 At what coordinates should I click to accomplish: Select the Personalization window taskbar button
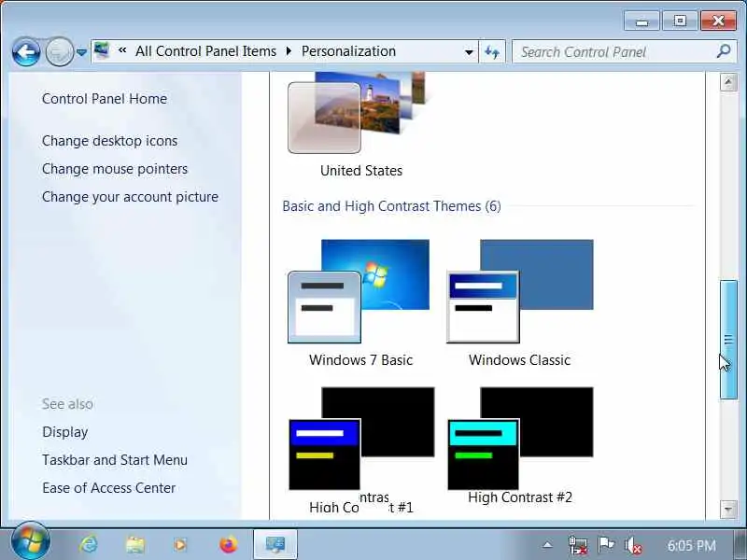(x=275, y=544)
